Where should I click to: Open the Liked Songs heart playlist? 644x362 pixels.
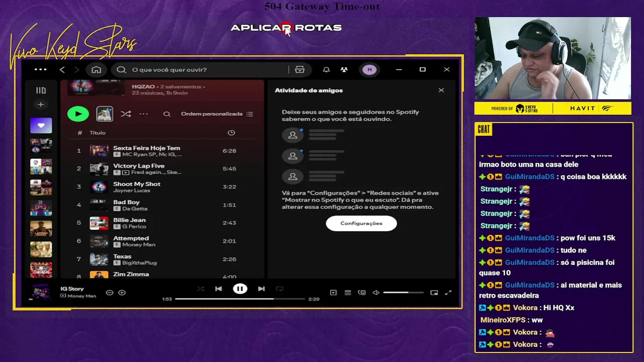point(41,125)
